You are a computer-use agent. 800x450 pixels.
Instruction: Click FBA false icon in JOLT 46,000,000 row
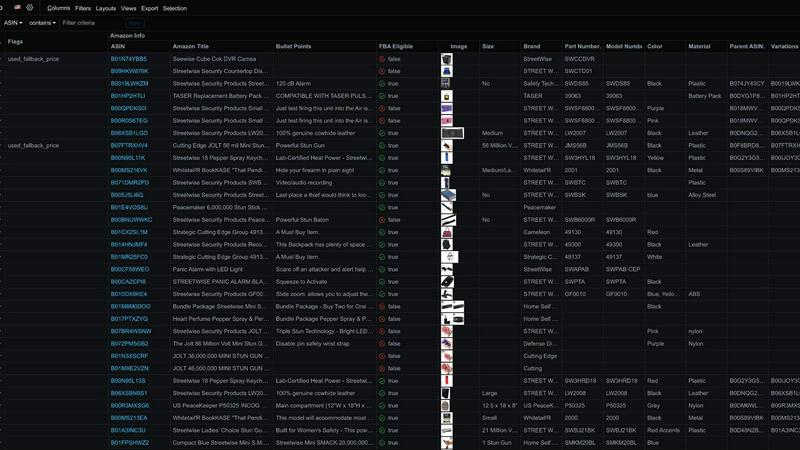pyautogui.click(x=382, y=368)
